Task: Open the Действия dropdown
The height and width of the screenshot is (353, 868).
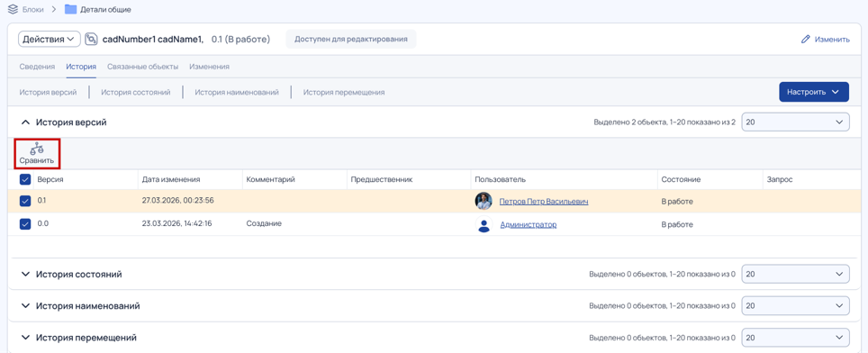Action: [x=50, y=40]
